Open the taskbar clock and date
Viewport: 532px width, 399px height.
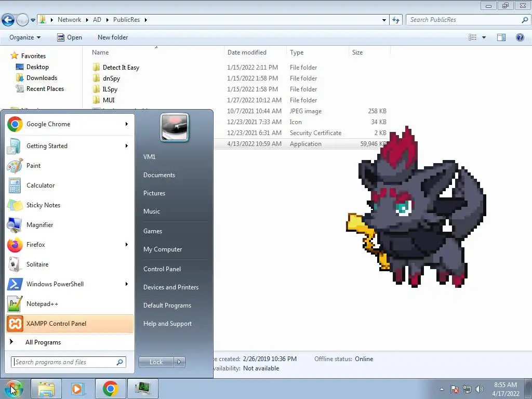[506, 389]
